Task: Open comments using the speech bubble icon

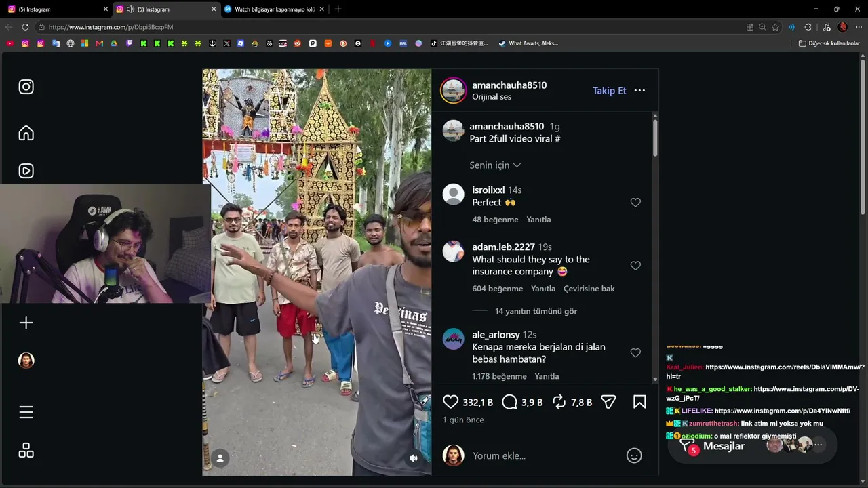Action: [509, 402]
